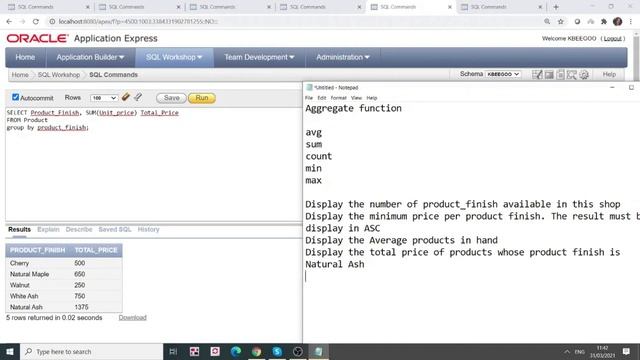Switch to the History tab
The image size is (640, 360).
[148, 229]
